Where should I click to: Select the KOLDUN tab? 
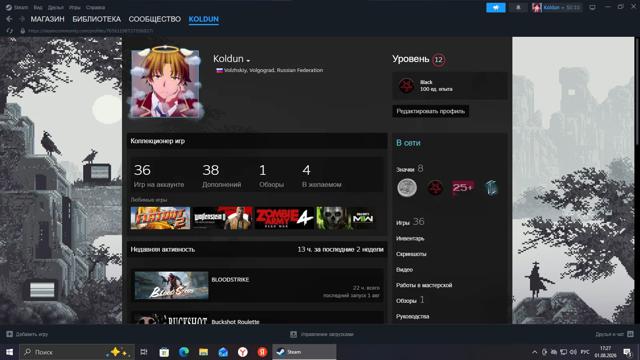pyautogui.click(x=204, y=19)
